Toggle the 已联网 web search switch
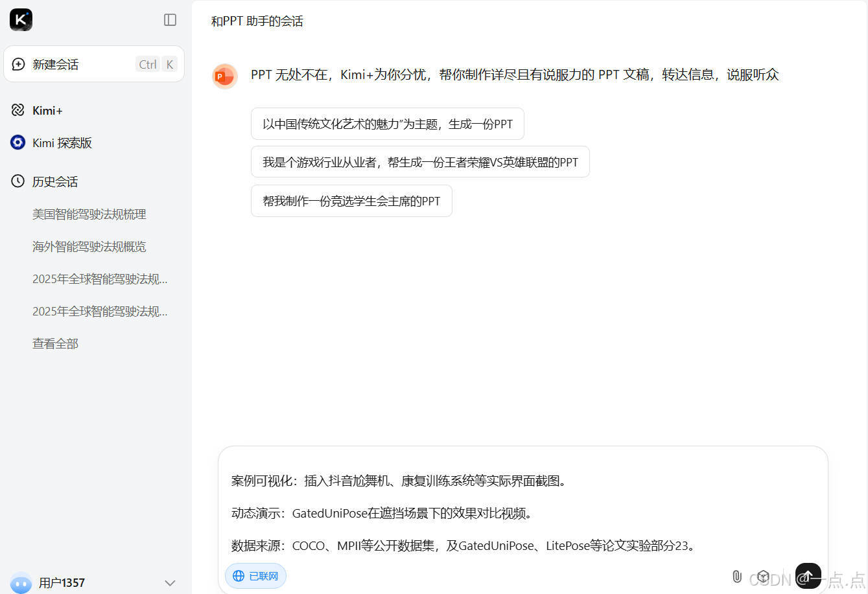 pyautogui.click(x=255, y=576)
